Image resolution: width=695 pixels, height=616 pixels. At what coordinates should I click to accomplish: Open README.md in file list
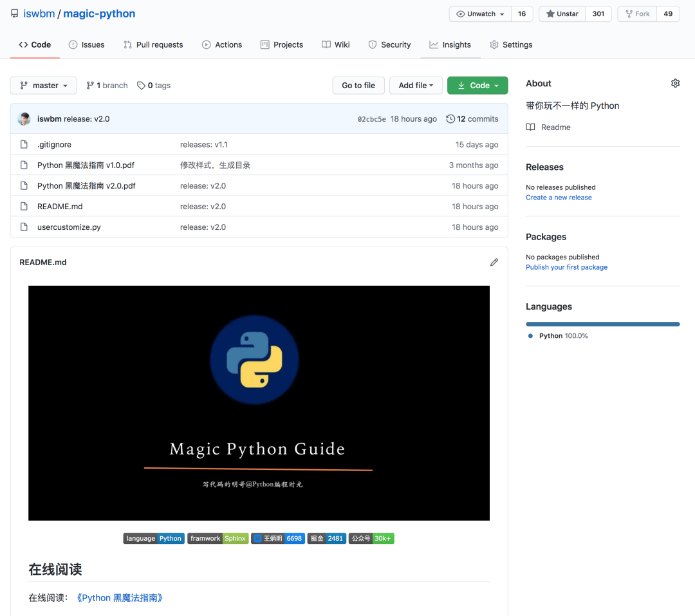(x=60, y=207)
